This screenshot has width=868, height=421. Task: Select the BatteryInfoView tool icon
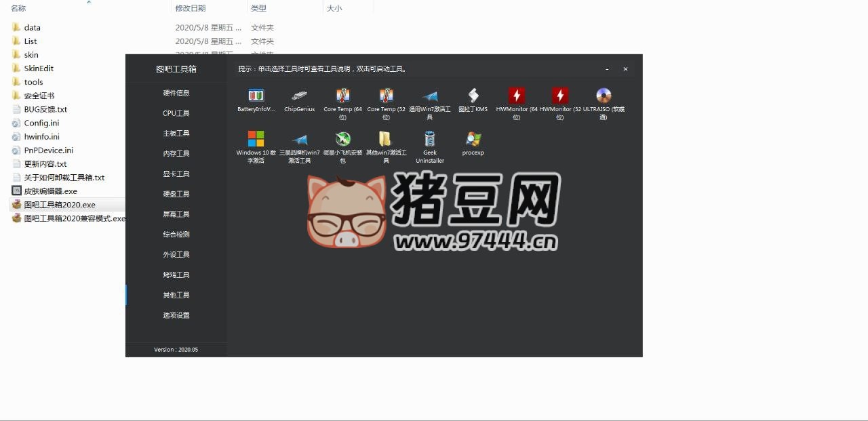click(256, 96)
